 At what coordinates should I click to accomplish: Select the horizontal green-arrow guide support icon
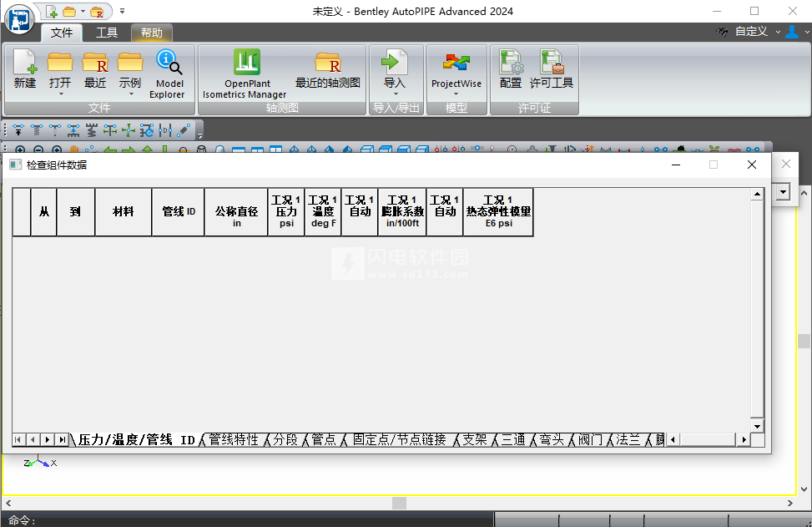point(110,130)
